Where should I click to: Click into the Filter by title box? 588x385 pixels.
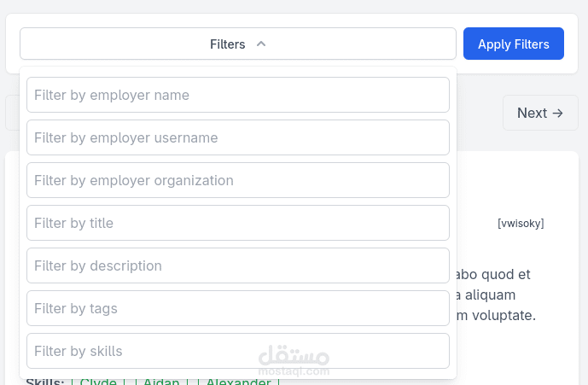coord(238,223)
